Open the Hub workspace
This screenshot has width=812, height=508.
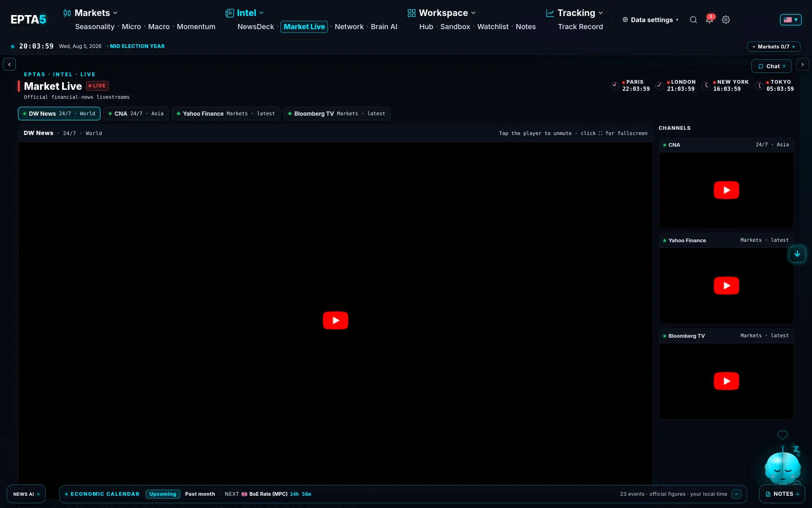(x=426, y=27)
